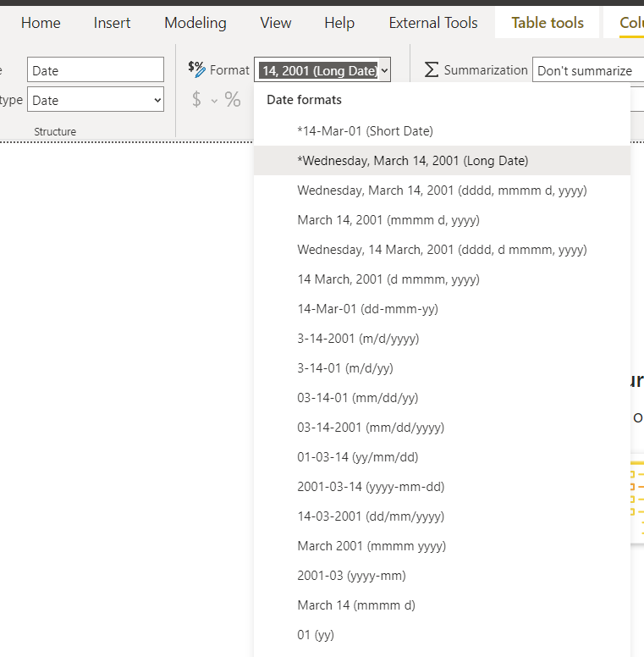Select 14 March, 2001 (d mmmm, yyyy)
The image size is (644, 657).
tap(443, 279)
